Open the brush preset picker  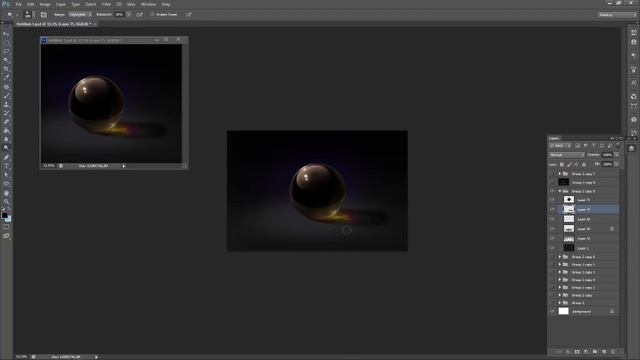pos(28,15)
